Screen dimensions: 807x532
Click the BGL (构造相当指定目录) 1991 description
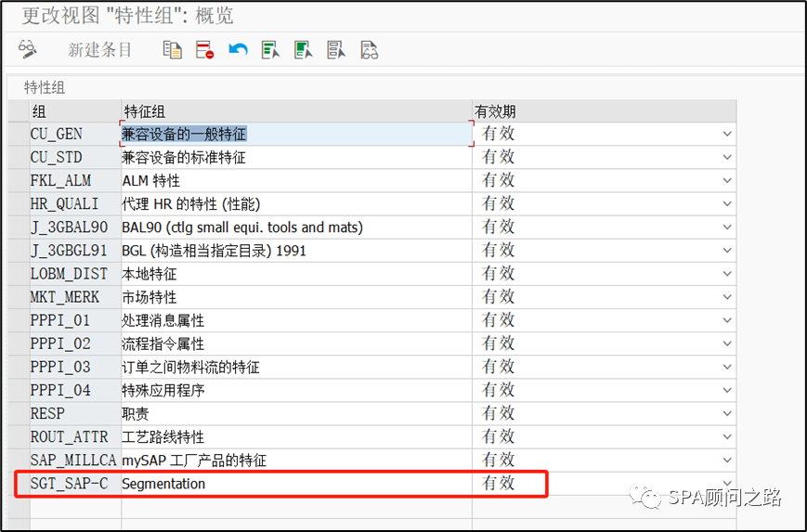[x=296, y=251]
